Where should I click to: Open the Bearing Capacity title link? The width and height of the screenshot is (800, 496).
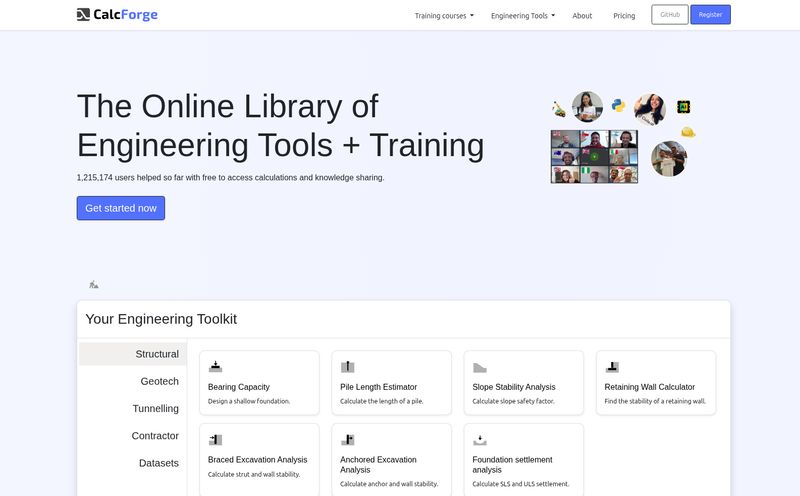pos(239,387)
